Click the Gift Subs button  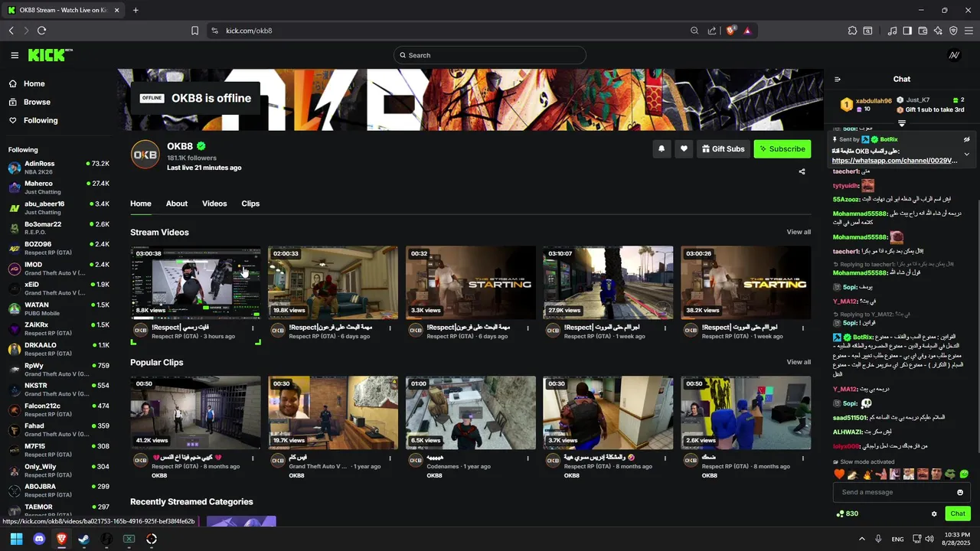point(723,149)
